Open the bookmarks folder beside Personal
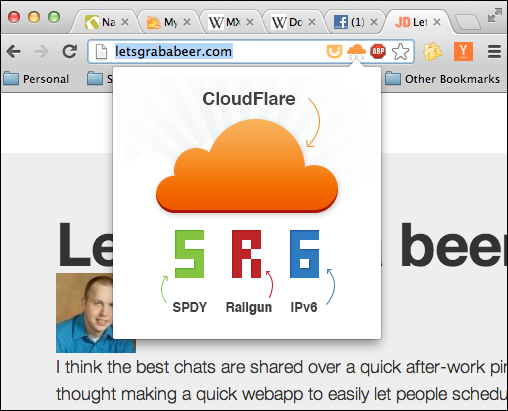This screenshot has height=411, width=508. coord(99,79)
